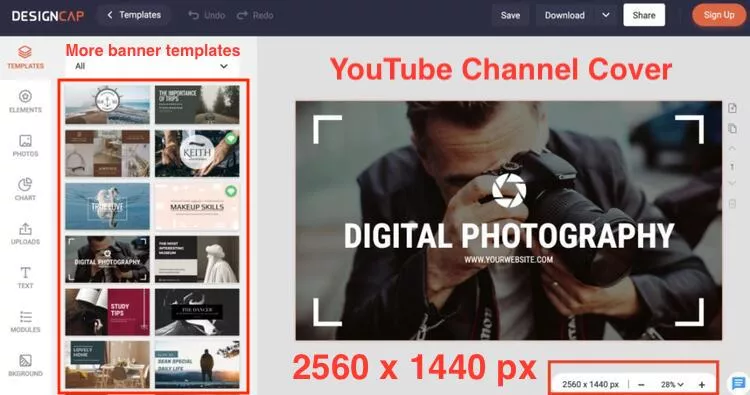This screenshot has height=395, width=750.
Task: Share the design
Action: pos(644,15)
